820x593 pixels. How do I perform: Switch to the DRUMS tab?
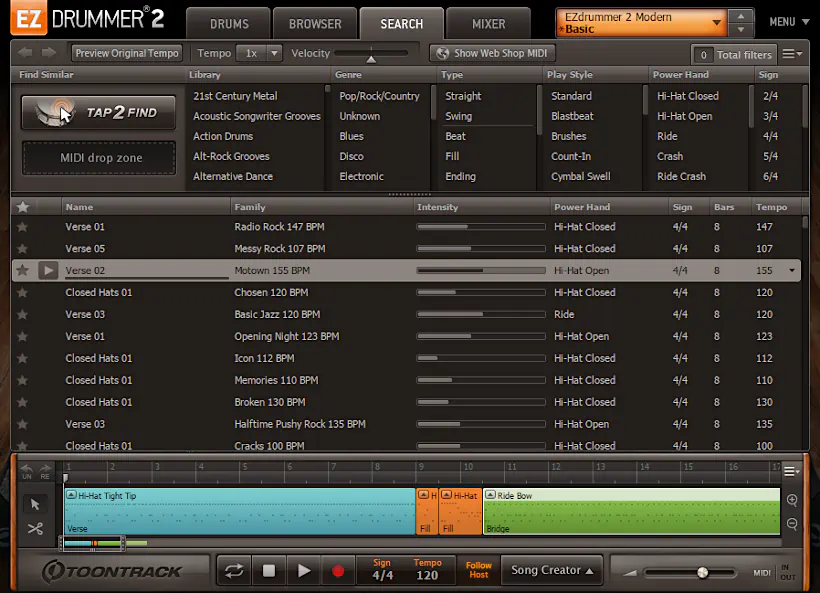click(229, 24)
